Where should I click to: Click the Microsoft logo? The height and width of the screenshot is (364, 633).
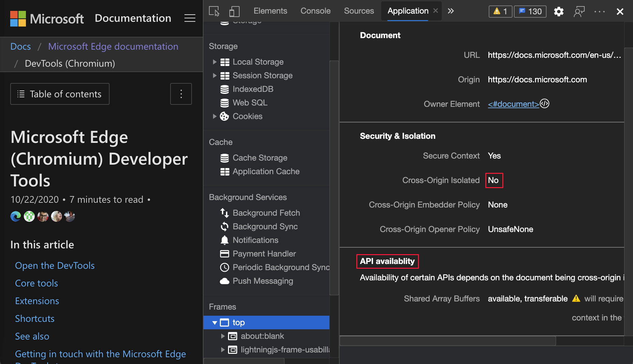coord(47,18)
